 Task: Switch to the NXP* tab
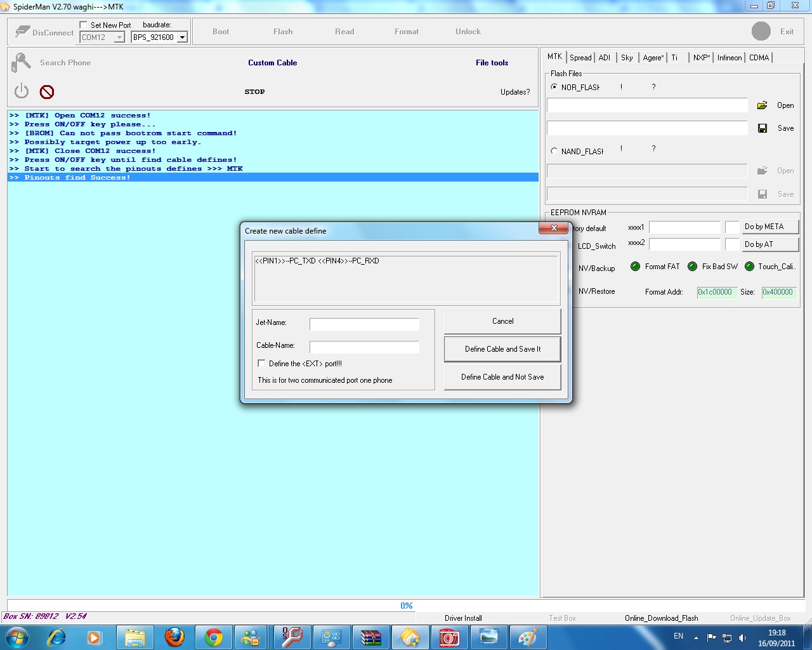702,57
